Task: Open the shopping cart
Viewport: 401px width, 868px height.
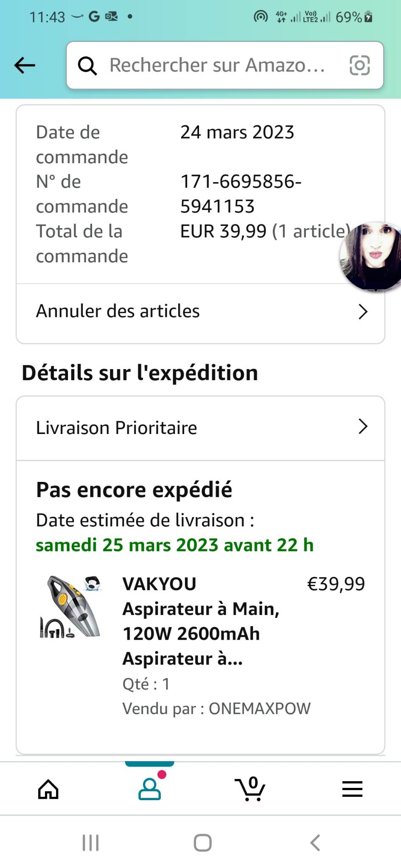Action: click(x=251, y=789)
